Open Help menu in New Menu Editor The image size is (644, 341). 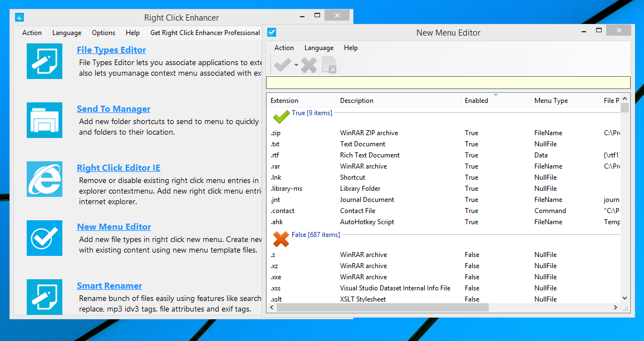pyautogui.click(x=351, y=48)
